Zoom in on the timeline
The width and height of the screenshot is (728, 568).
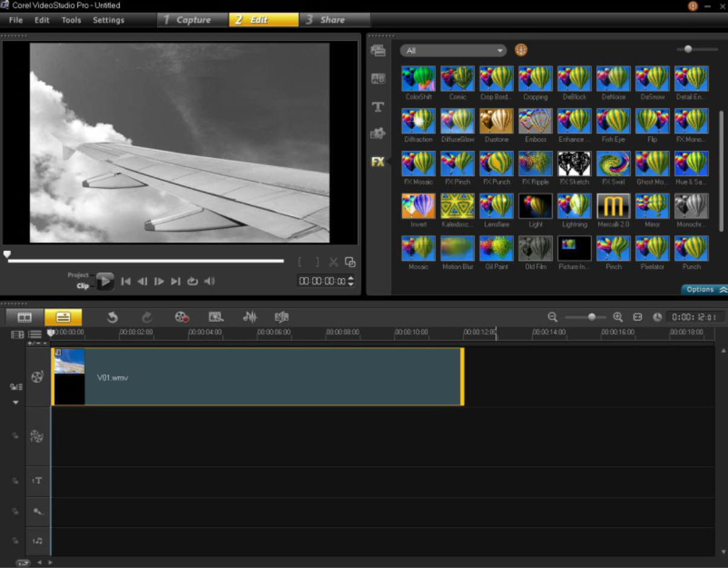(617, 317)
